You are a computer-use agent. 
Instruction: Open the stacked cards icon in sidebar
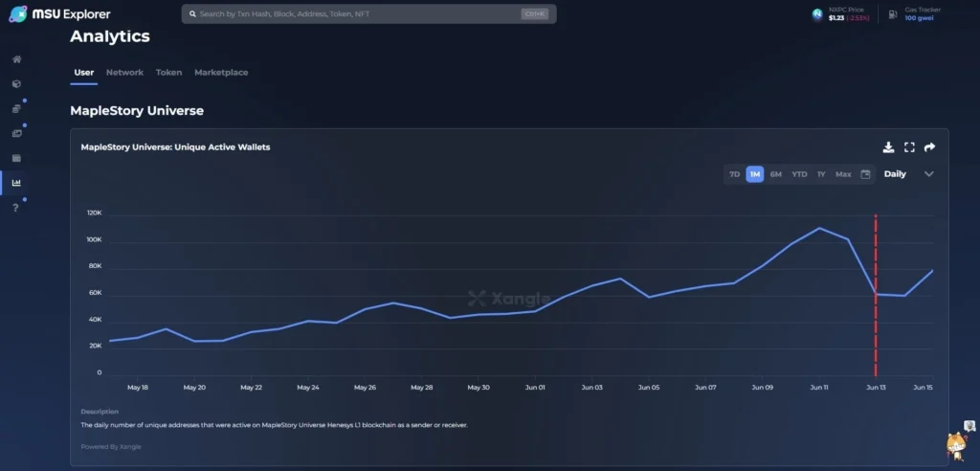[17, 109]
